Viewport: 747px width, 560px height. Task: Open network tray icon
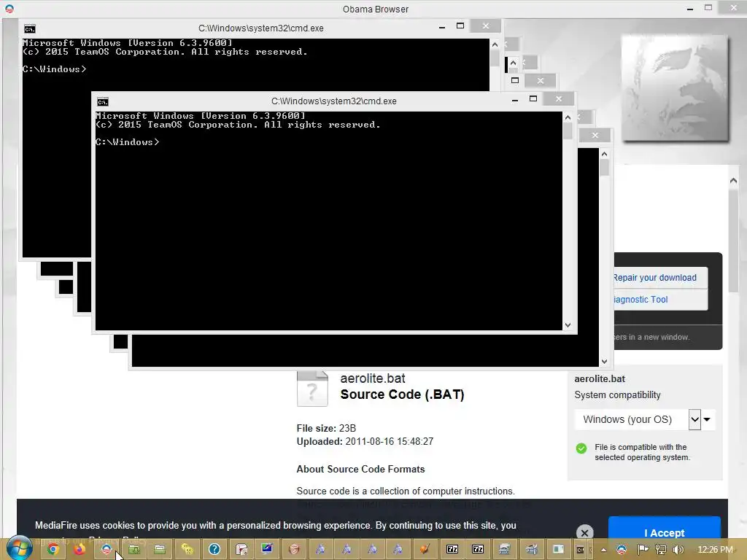(x=661, y=550)
